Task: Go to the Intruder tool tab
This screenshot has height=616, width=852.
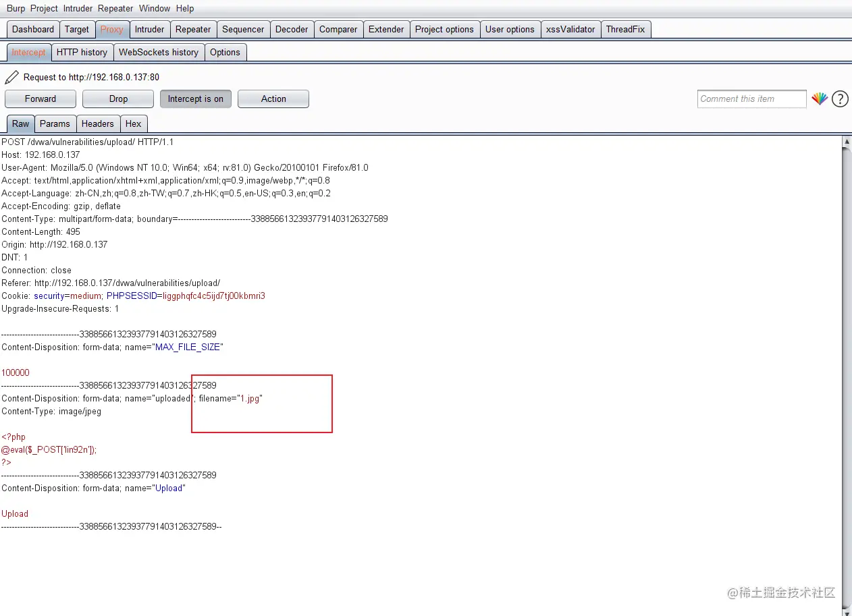Action: pos(149,29)
